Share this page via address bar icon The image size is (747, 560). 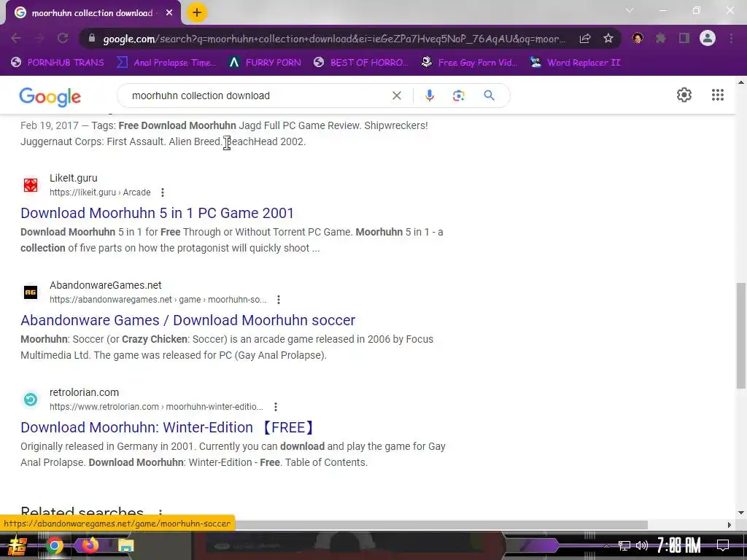tap(585, 39)
